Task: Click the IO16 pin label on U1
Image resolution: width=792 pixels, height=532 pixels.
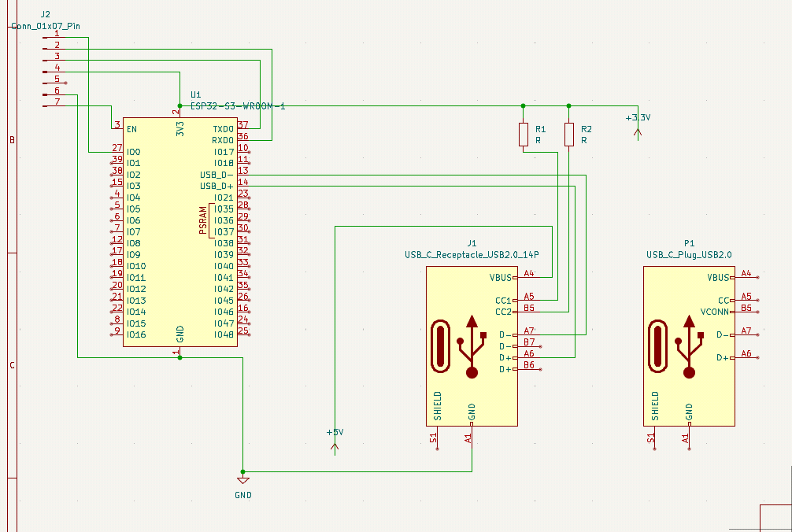Action: click(136, 334)
